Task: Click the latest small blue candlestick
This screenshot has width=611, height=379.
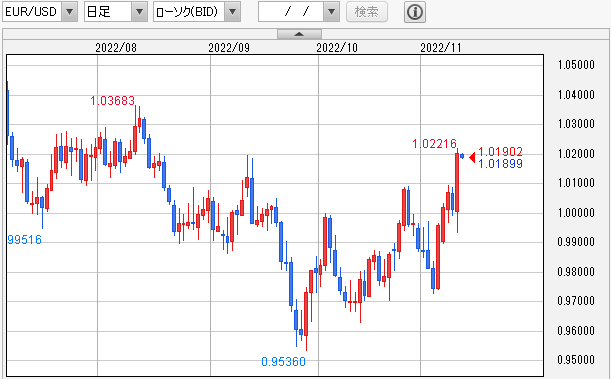Action: [462, 156]
